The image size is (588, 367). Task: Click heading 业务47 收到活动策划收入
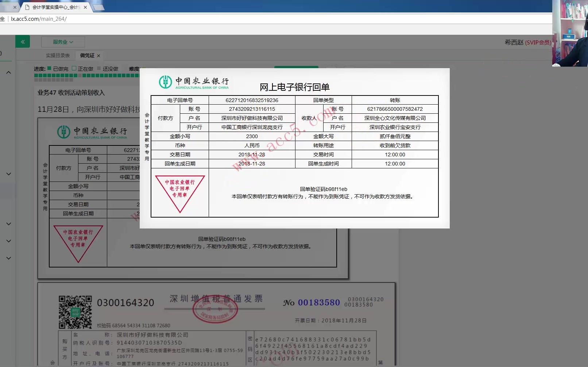click(71, 93)
